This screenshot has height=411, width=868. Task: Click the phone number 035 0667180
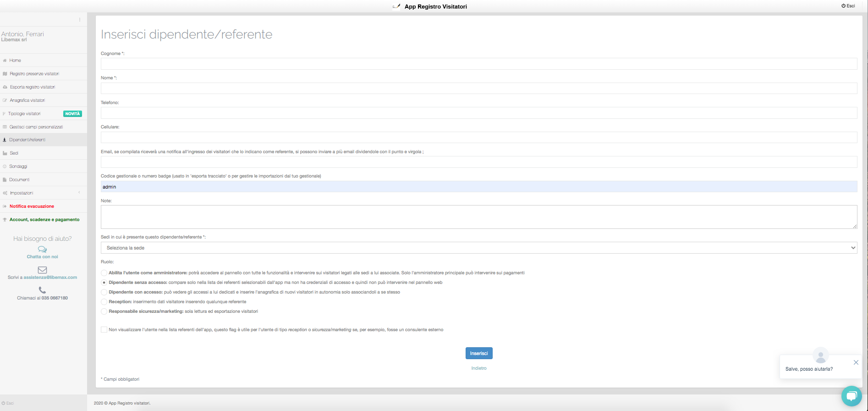pyautogui.click(x=55, y=298)
